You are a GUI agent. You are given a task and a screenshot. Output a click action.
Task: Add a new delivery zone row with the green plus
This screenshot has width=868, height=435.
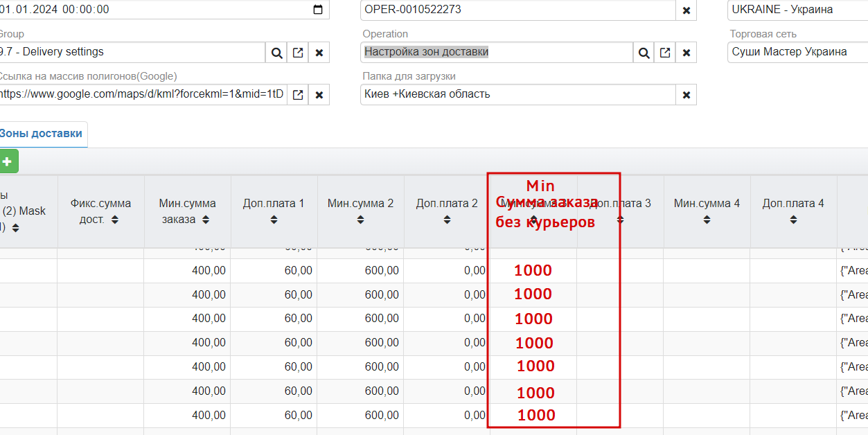(x=8, y=161)
